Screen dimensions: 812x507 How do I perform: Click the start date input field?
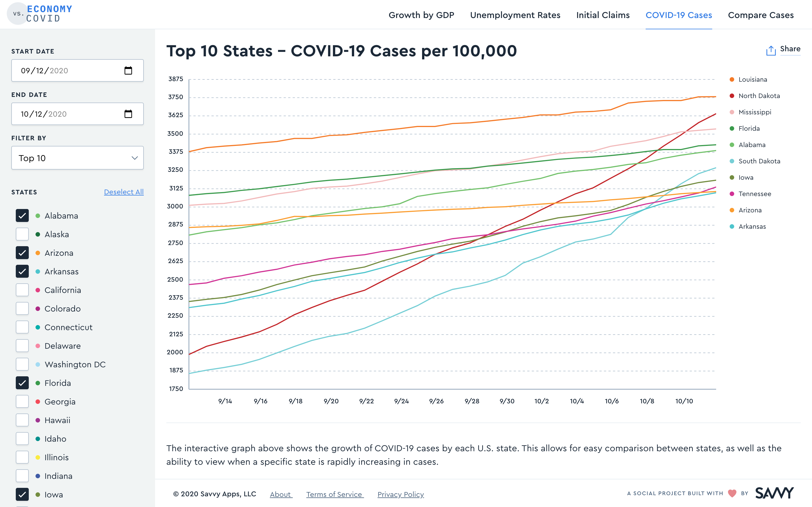tap(78, 70)
